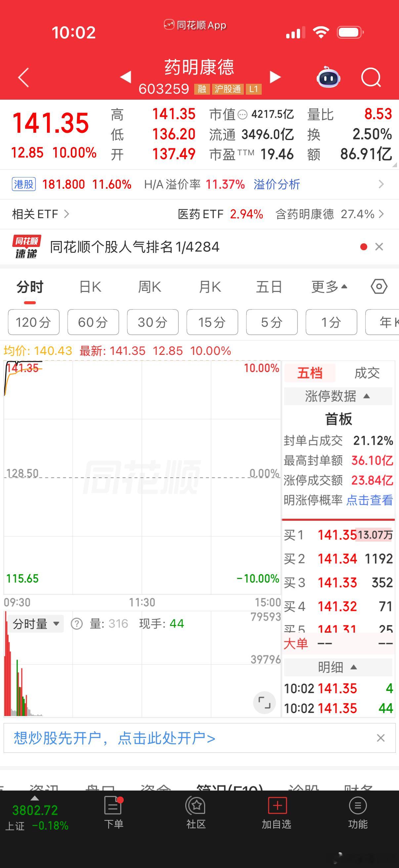Tap the intraday price chart area

(142, 477)
